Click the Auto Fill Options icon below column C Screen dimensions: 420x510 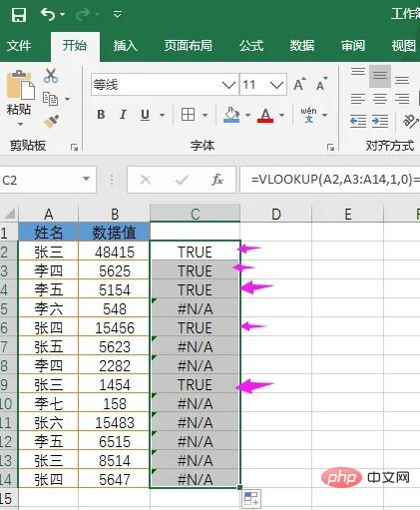tap(251, 499)
